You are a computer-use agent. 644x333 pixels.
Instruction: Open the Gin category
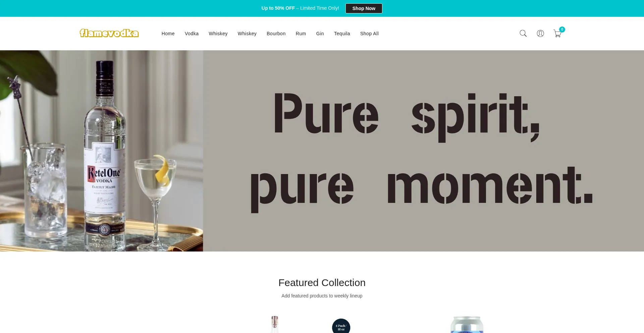pyautogui.click(x=320, y=34)
